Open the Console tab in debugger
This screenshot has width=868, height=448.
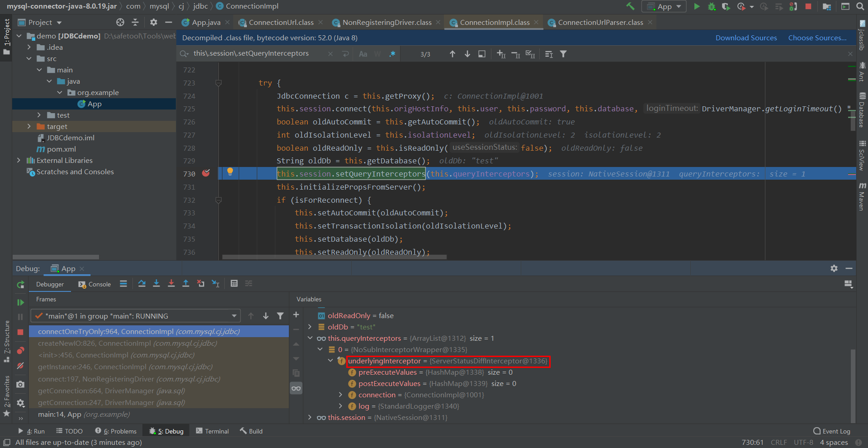pos(94,284)
